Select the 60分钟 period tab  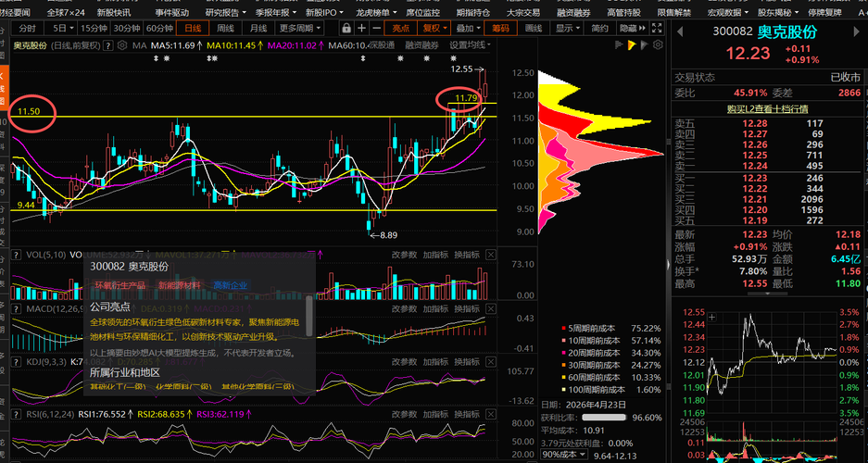tap(159, 28)
